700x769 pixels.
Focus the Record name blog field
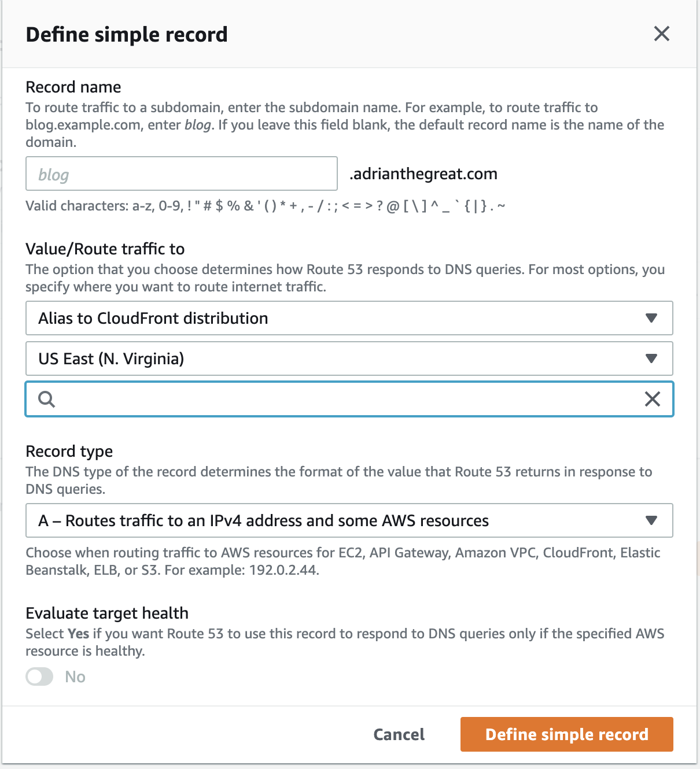[x=182, y=173]
